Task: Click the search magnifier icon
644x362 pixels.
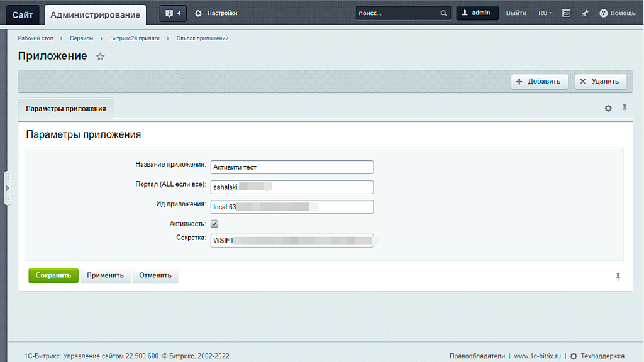Action: [443, 13]
